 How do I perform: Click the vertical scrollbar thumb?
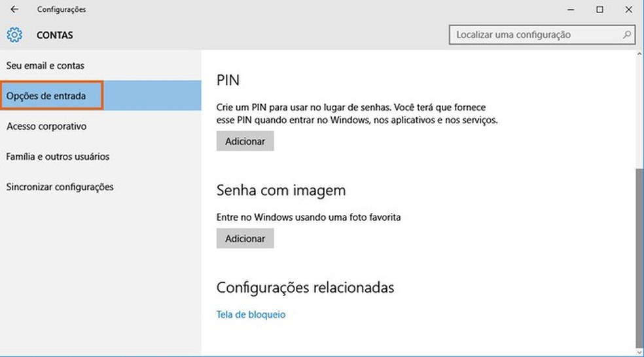tap(639, 255)
